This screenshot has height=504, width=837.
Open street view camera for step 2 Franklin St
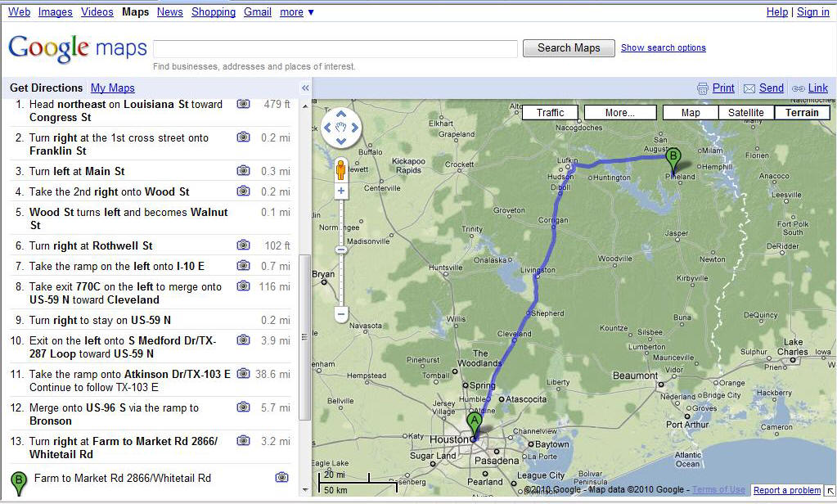click(x=244, y=137)
